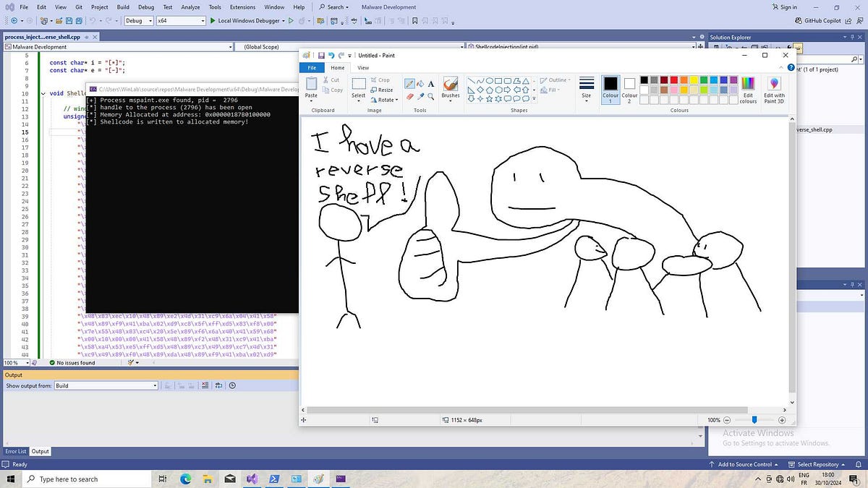
Task: Select the Eraser tool in Paint
Action: point(409,96)
